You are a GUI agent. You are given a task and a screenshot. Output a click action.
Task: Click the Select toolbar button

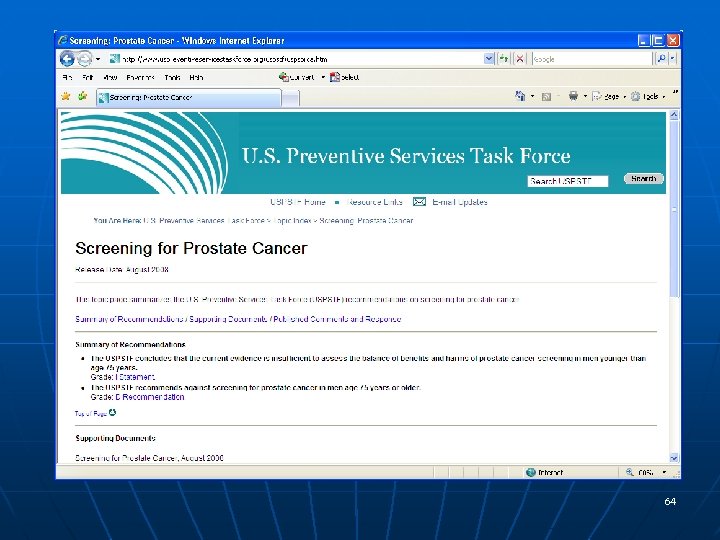pyautogui.click(x=344, y=77)
